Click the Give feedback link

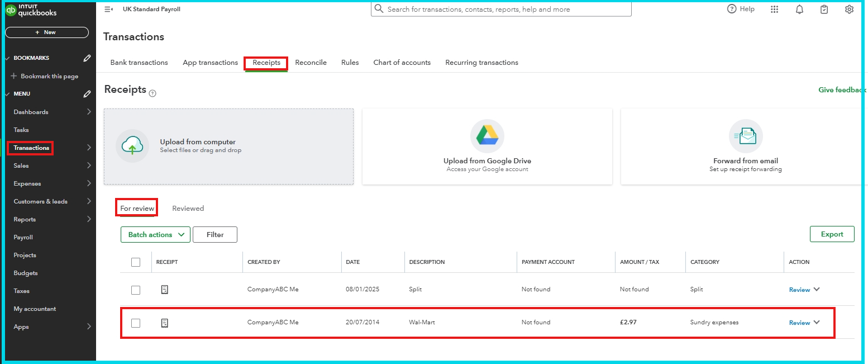coord(842,90)
